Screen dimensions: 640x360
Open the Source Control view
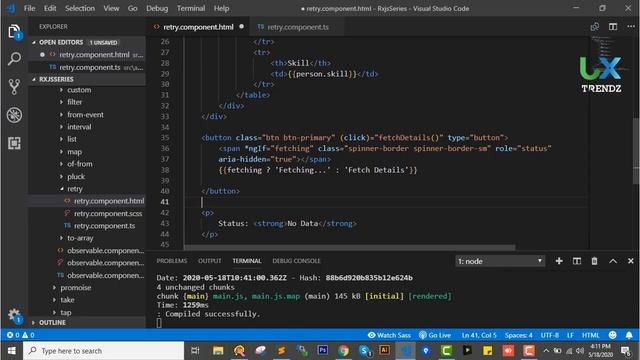pos(14,87)
